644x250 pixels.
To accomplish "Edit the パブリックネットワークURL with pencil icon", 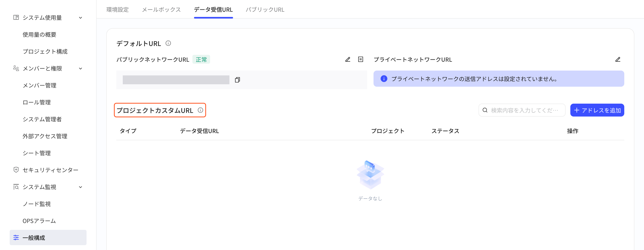I will [x=348, y=59].
